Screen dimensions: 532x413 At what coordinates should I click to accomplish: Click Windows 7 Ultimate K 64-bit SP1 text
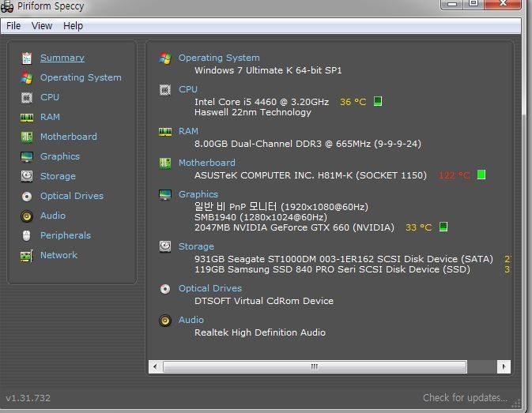point(268,70)
